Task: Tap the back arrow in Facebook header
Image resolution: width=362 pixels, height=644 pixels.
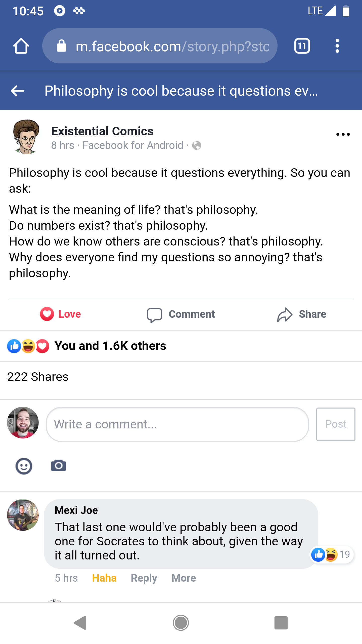Action: coord(18,91)
